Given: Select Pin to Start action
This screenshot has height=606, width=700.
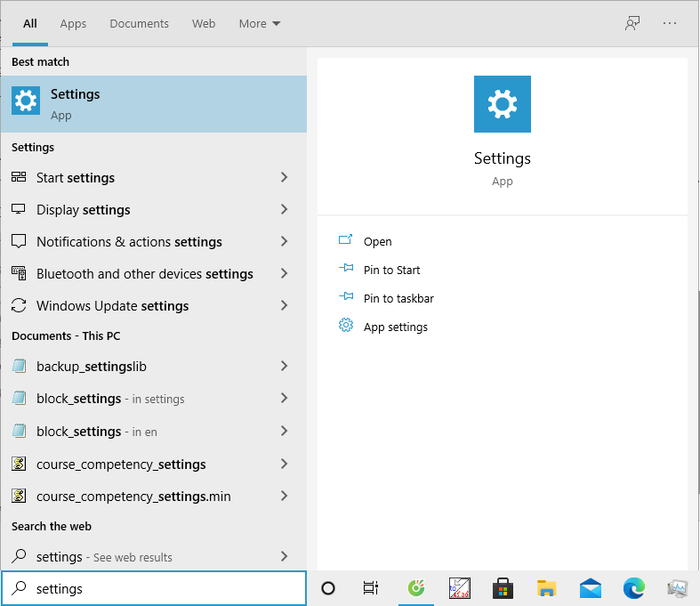Looking at the screenshot, I should click(391, 270).
